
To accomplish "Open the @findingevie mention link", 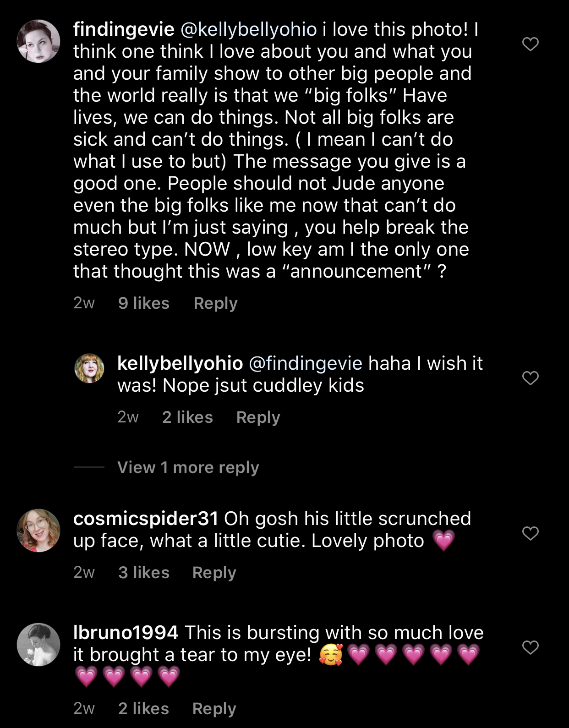I will (x=306, y=364).
